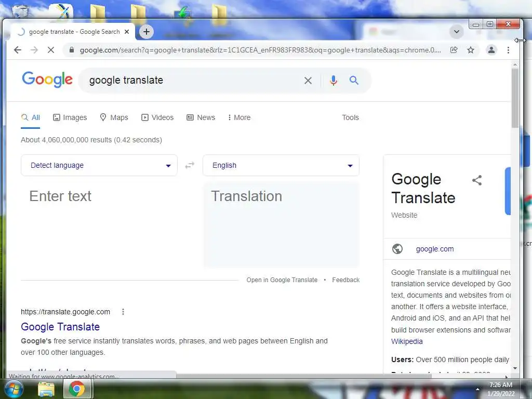Image resolution: width=532 pixels, height=399 pixels.
Task: Open the Tools option
Action: click(350, 117)
